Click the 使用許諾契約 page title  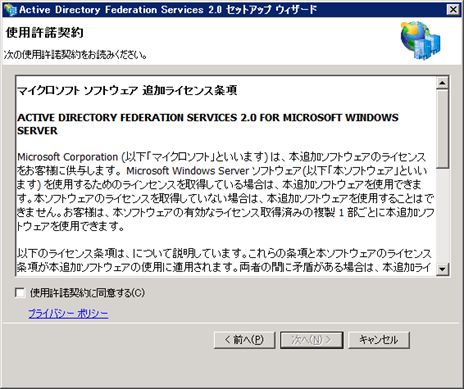44,32
